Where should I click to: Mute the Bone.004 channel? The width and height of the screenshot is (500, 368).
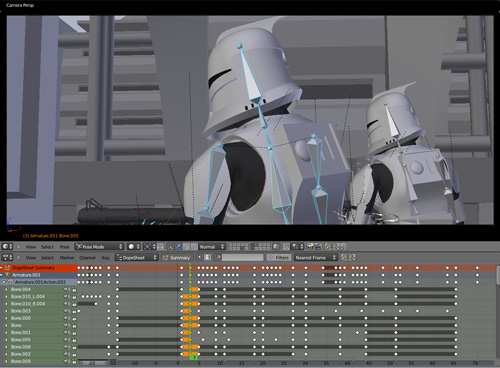(x=66, y=289)
